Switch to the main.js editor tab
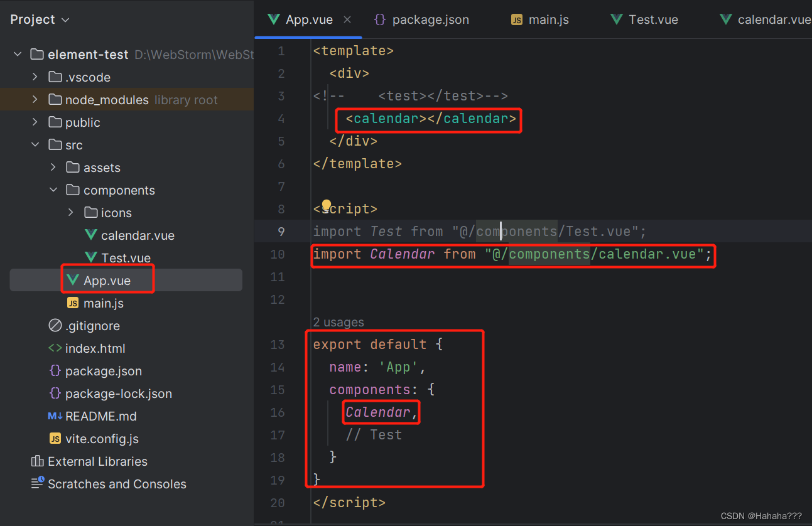Screen dimensions: 812x526 pos(539,19)
